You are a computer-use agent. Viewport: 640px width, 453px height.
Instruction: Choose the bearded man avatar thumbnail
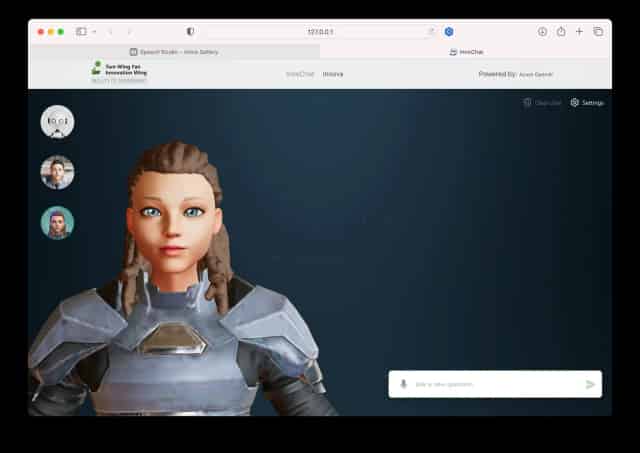[x=57, y=172]
